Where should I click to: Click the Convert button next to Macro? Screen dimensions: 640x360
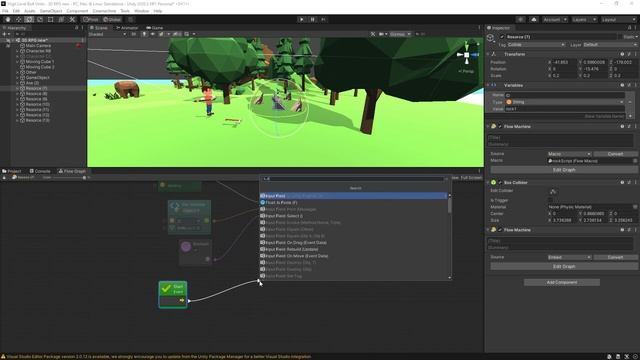coord(615,154)
